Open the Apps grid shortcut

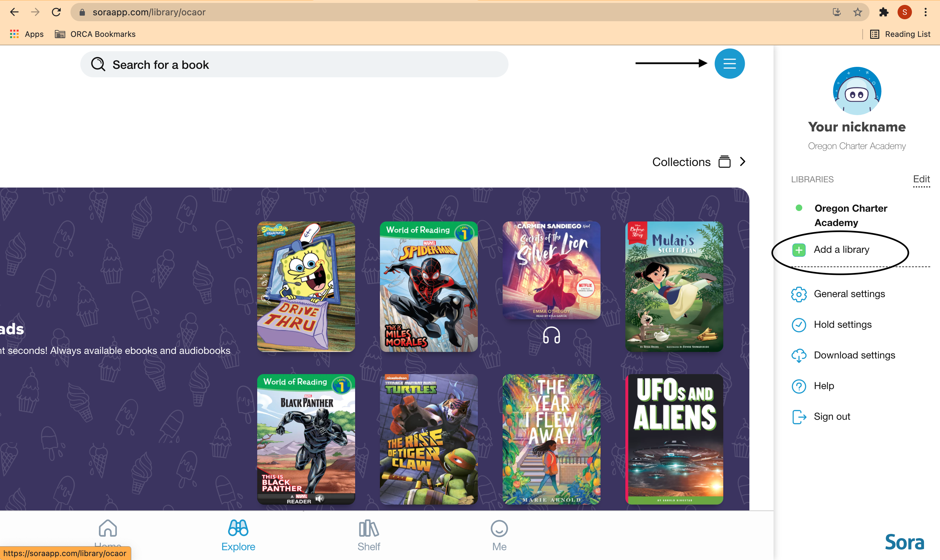point(26,34)
